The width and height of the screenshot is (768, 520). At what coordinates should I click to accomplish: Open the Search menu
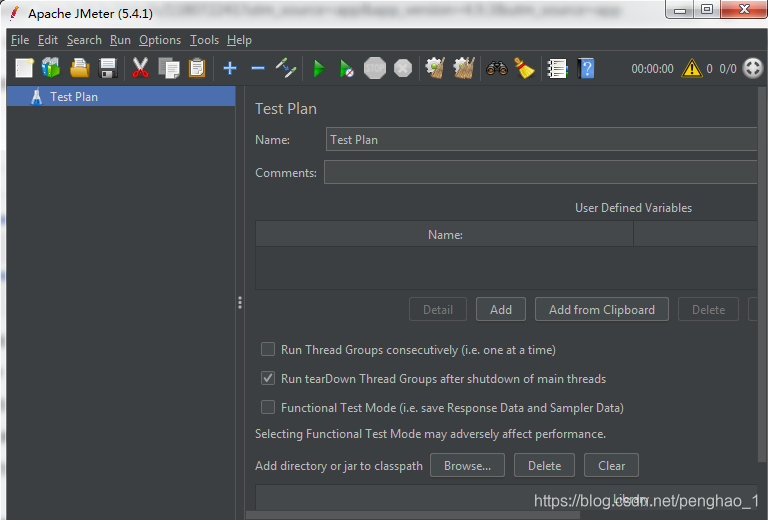[84, 40]
